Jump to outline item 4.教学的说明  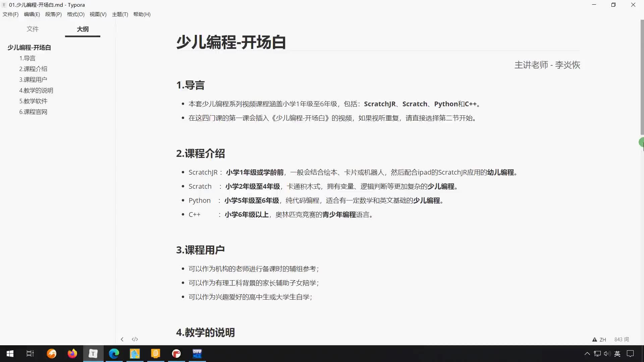(x=36, y=90)
